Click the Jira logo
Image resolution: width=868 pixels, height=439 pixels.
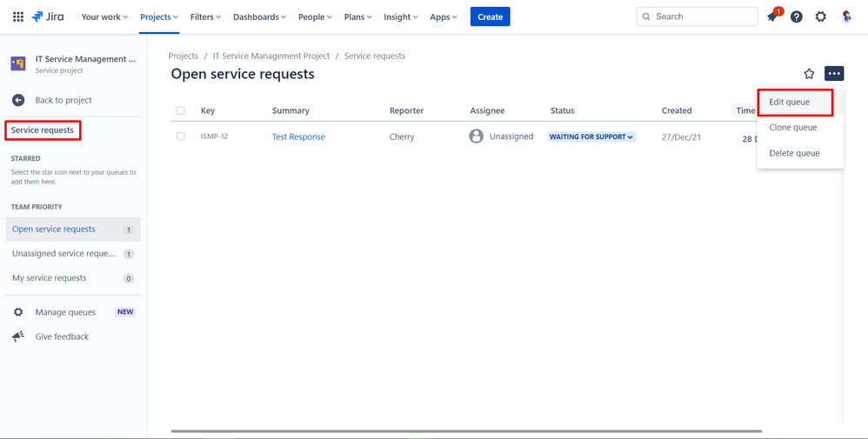coord(48,17)
